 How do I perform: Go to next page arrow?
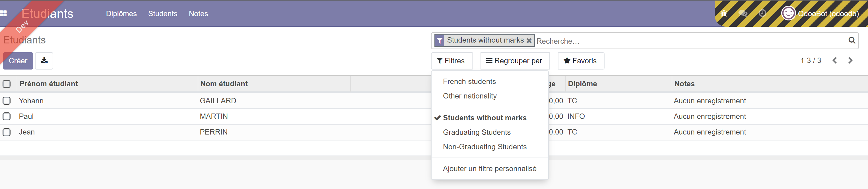(x=850, y=60)
